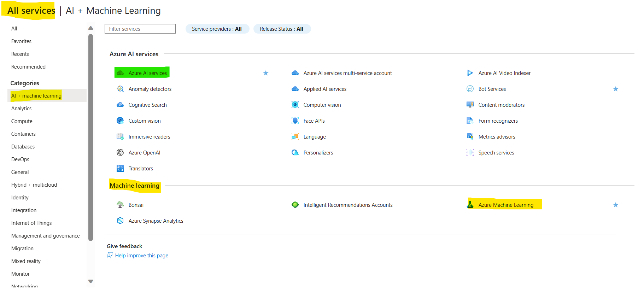This screenshot has width=644, height=292.
Task: Click the Custom vision icon
Action: (120, 121)
